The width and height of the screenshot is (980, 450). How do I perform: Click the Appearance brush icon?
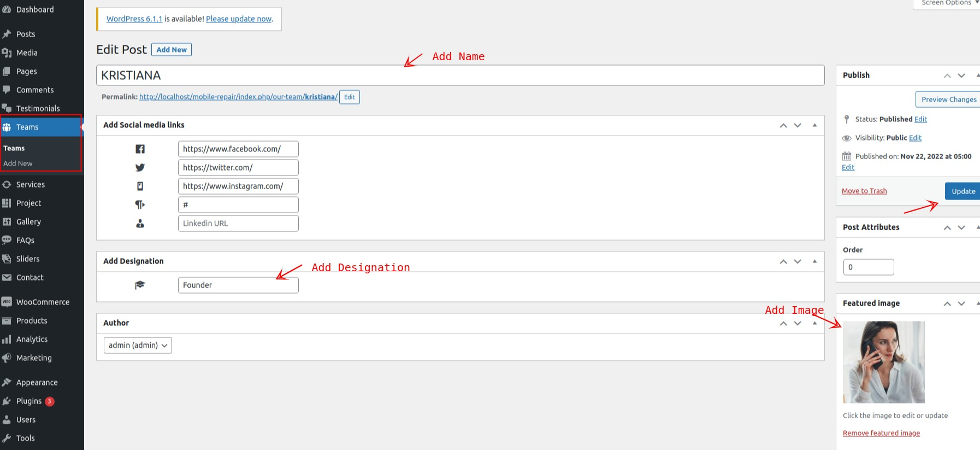7,383
